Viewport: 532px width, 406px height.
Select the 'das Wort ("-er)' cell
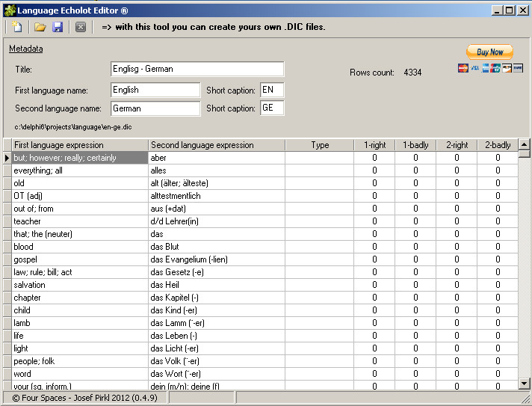coord(217,374)
